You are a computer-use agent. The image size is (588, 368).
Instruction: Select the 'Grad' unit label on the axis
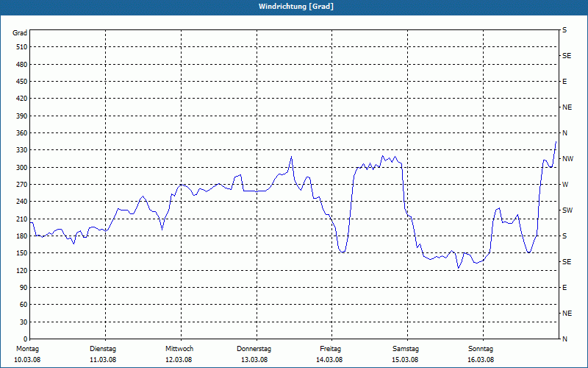pos(20,33)
